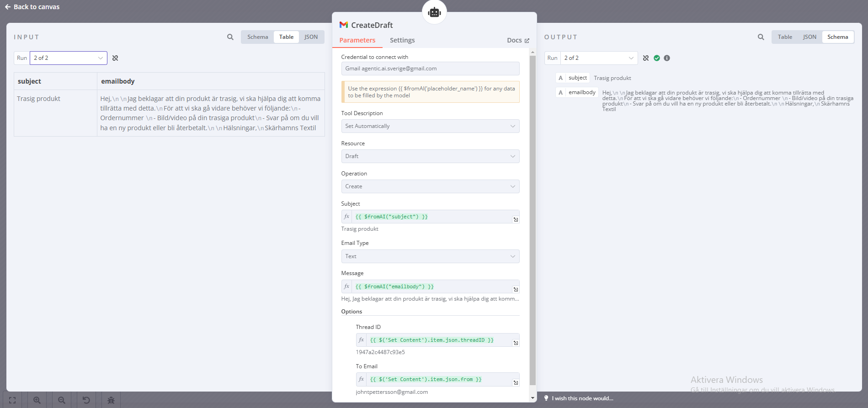Click the johntpettersson@gmail.com preview text
The image size is (868, 408).
[392, 392]
